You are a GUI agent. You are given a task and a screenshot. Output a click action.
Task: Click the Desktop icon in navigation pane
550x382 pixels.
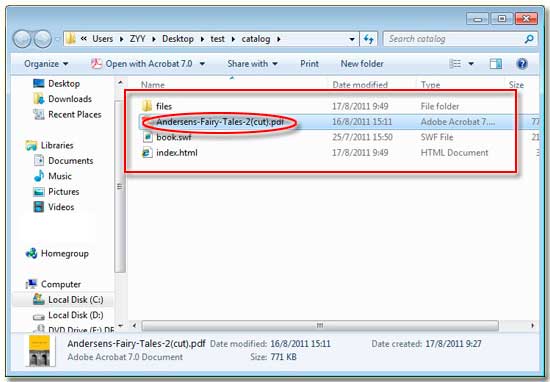(39, 83)
